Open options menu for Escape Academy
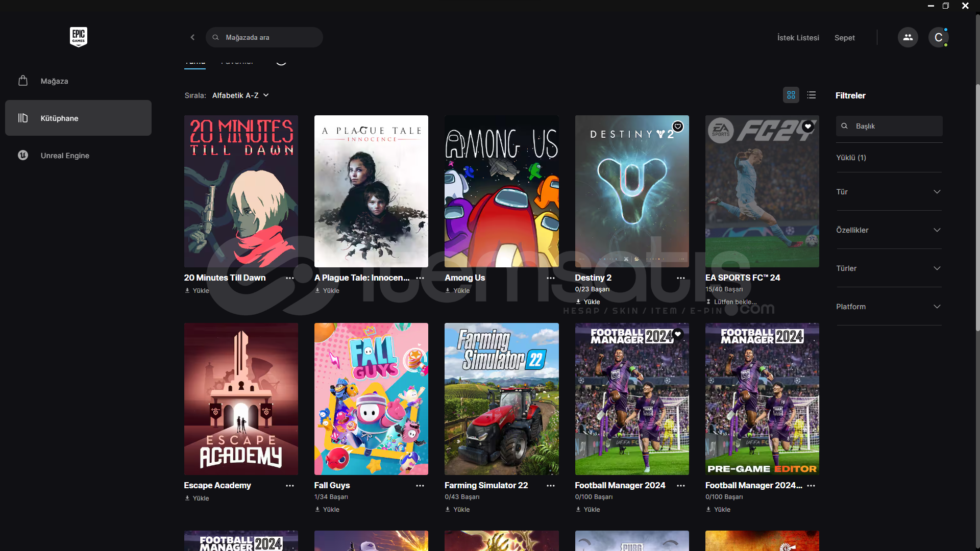 click(290, 486)
